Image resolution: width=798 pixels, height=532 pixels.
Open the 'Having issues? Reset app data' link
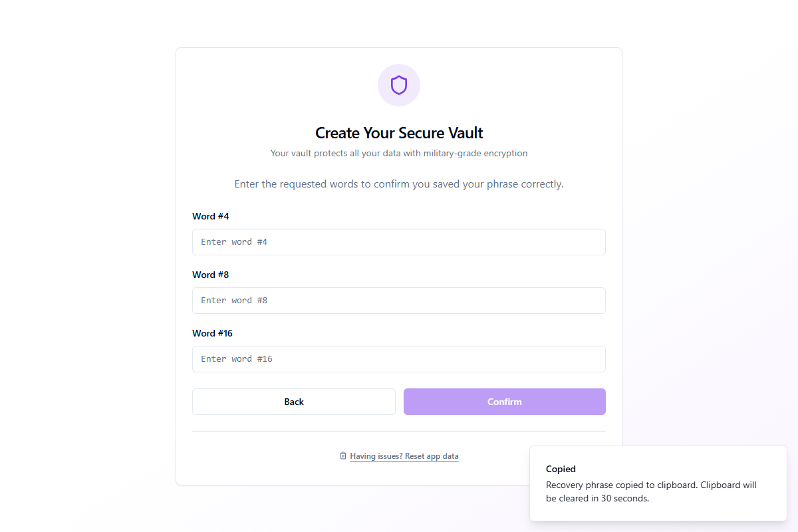tap(404, 456)
